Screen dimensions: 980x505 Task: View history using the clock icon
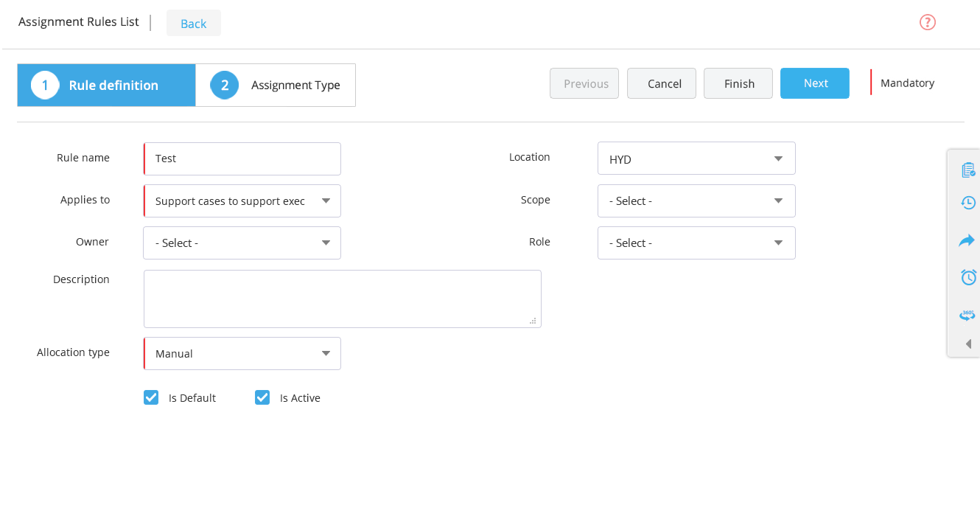point(967,202)
